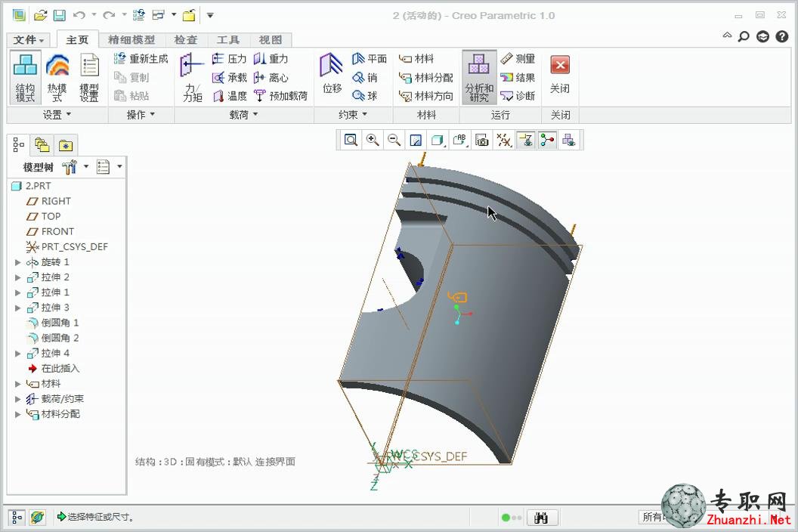Open 诊断 (Diagnostics)
This screenshot has width=798, height=532.
(x=518, y=96)
